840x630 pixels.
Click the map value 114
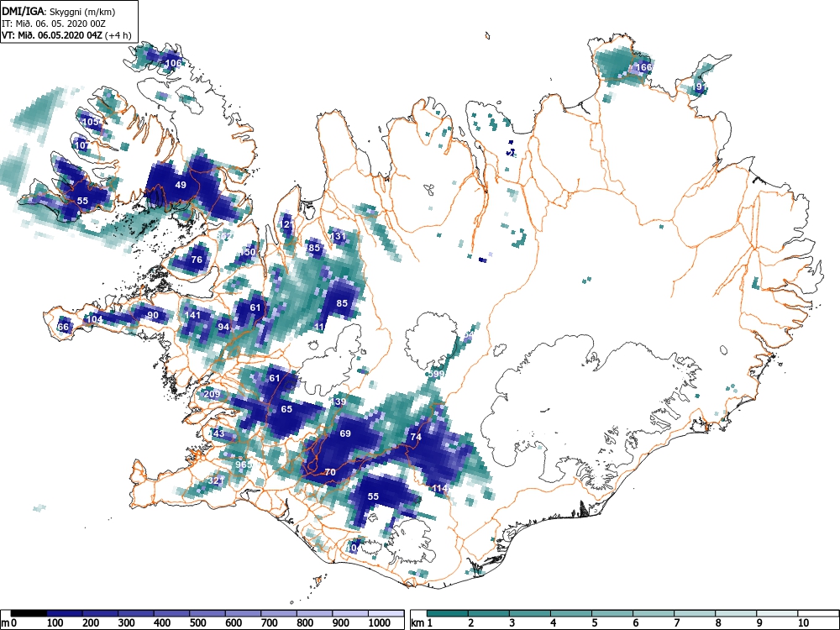(440, 489)
